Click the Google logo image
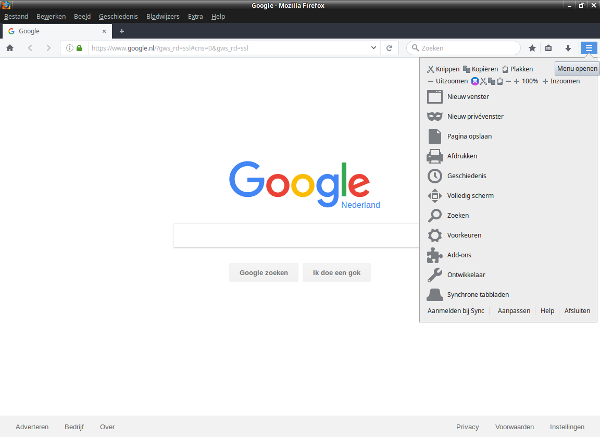The image size is (600, 437). click(305, 185)
